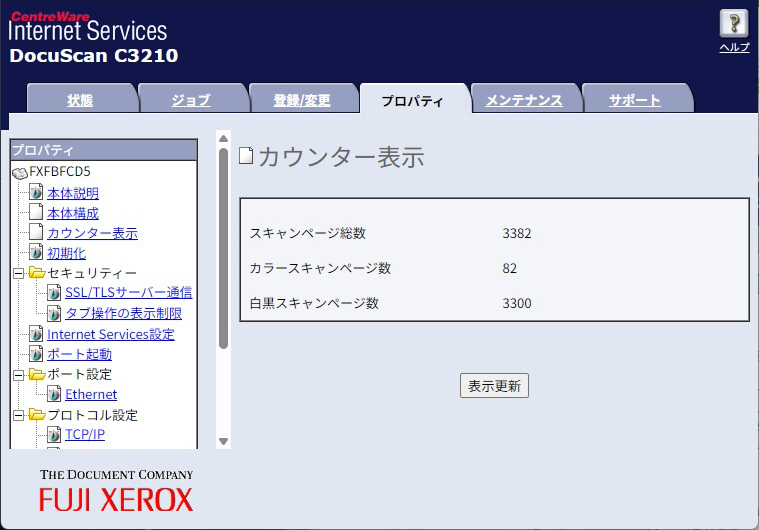Click the ポート設定 folder icon

(36, 374)
